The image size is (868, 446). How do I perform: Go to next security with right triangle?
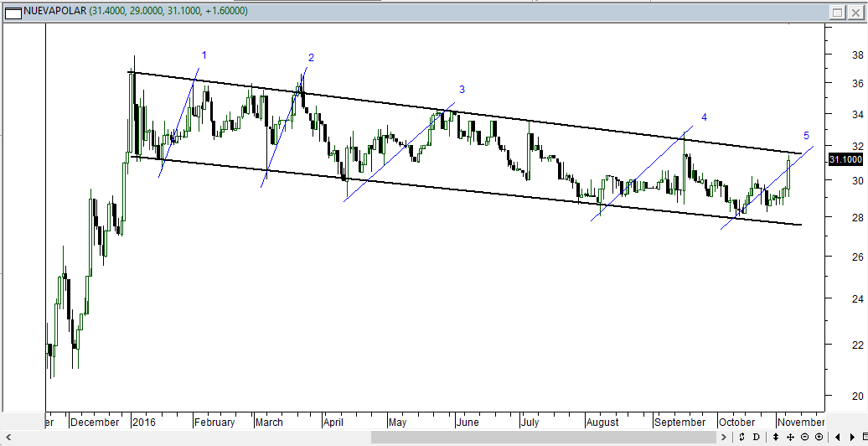coord(852,437)
